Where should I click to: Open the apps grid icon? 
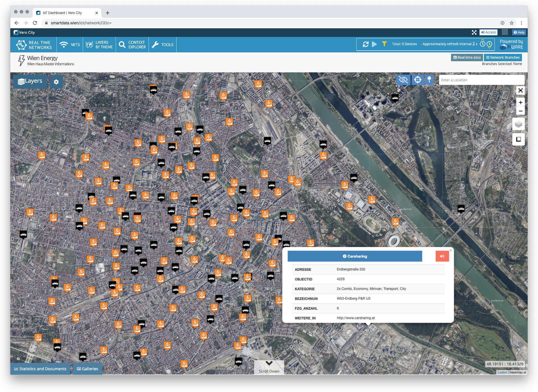tap(505, 32)
